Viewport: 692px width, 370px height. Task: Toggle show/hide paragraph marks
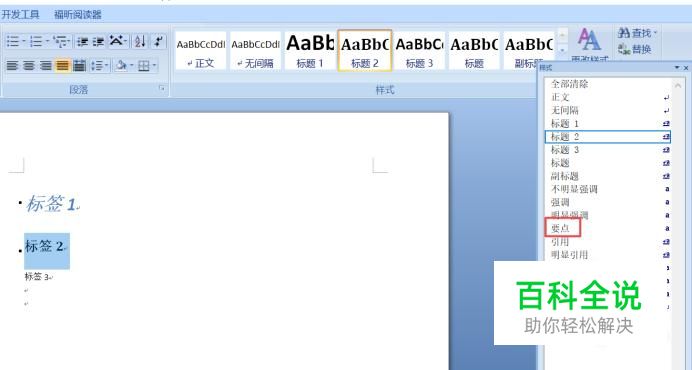click(158, 42)
